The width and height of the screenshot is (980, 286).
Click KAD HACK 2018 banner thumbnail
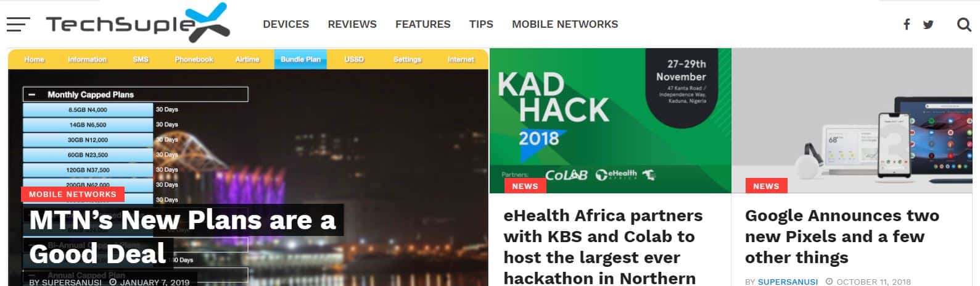(x=611, y=120)
